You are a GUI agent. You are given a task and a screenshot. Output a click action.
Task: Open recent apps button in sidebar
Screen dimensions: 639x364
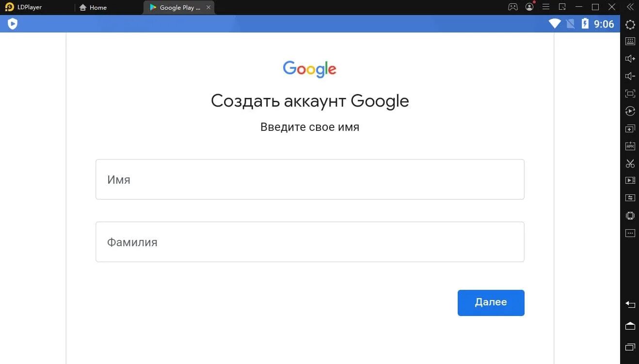[x=630, y=347]
